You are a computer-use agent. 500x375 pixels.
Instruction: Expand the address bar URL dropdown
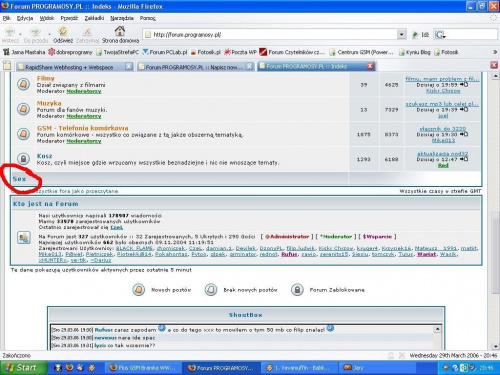coord(402,34)
